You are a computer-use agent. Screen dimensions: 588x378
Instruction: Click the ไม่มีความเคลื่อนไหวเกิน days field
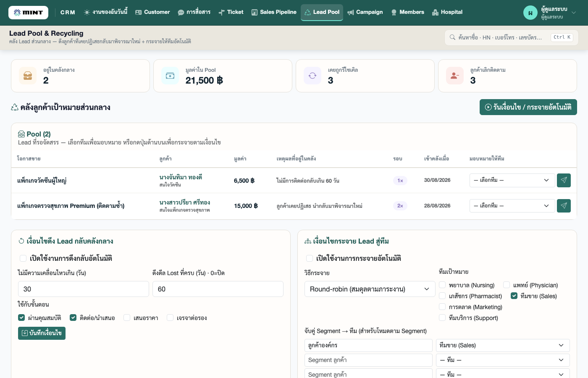84,289
